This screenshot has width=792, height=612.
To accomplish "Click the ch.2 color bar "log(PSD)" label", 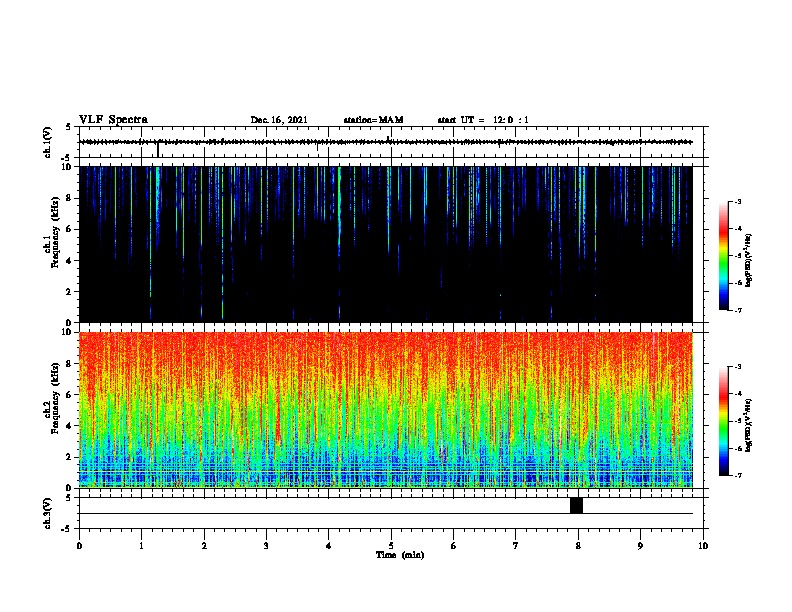I will pos(749,426).
